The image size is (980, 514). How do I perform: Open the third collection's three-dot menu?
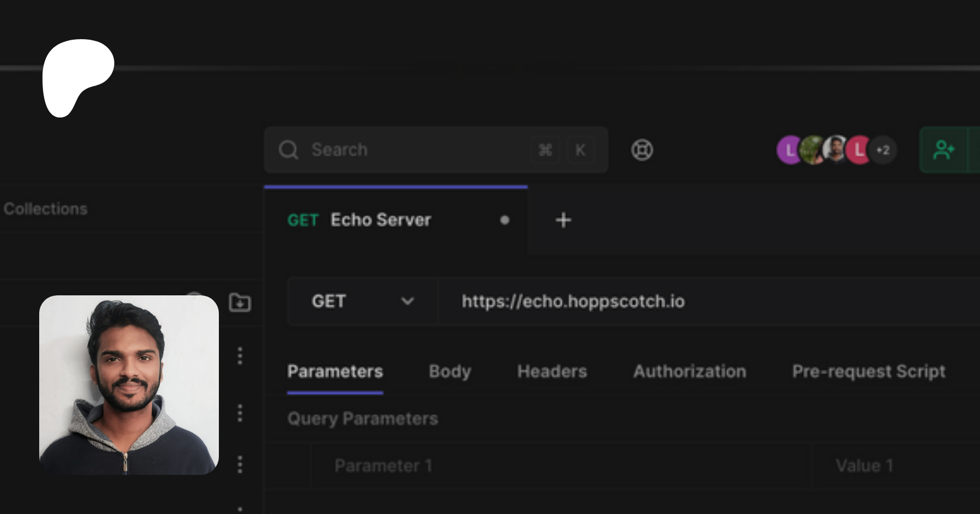(x=240, y=465)
